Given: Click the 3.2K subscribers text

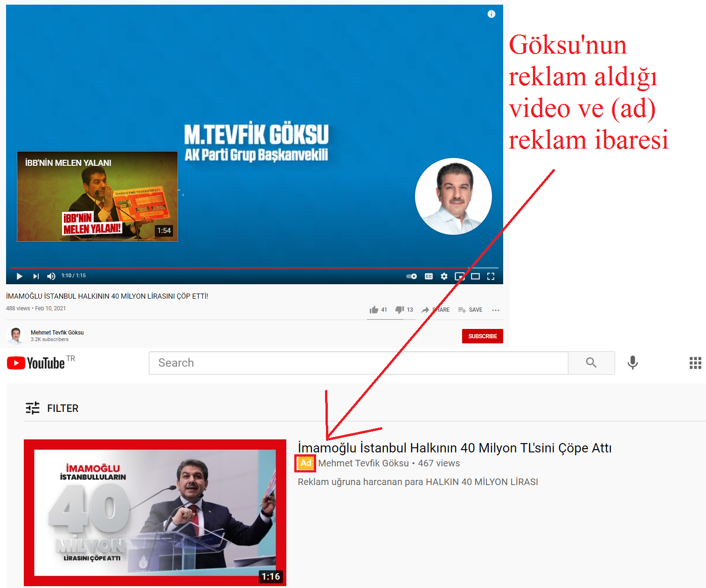Looking at the screenshot, I should pyautogui.click(x=49, y=340).
